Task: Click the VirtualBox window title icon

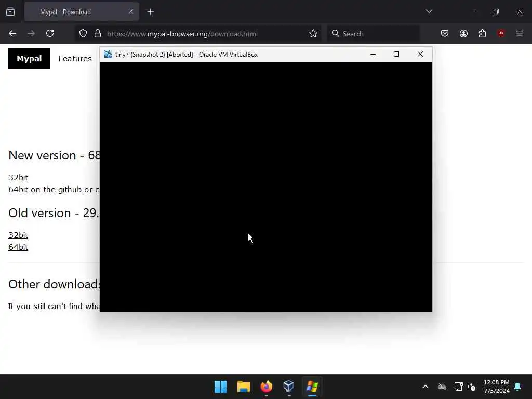Action: tap(108, 54)
